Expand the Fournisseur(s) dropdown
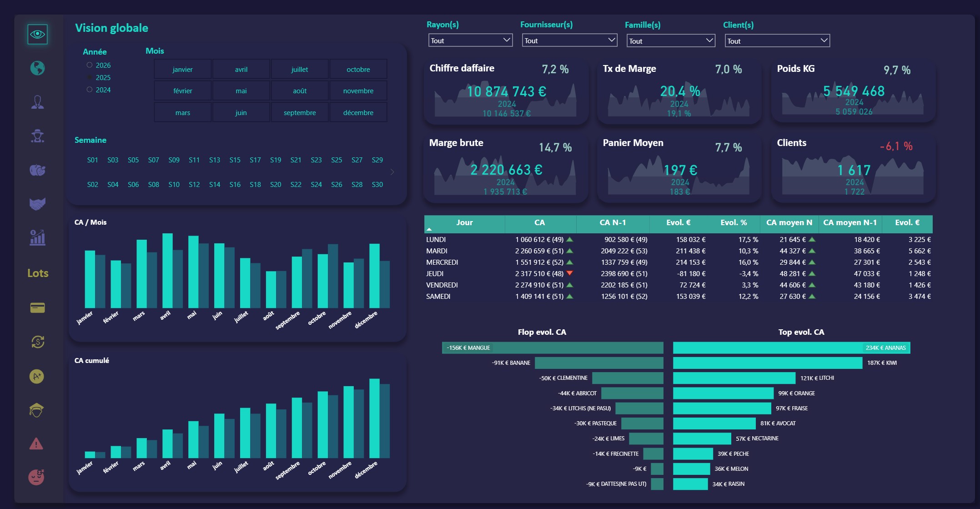Viewport: 980px width, 509px height. pos(569,40)
